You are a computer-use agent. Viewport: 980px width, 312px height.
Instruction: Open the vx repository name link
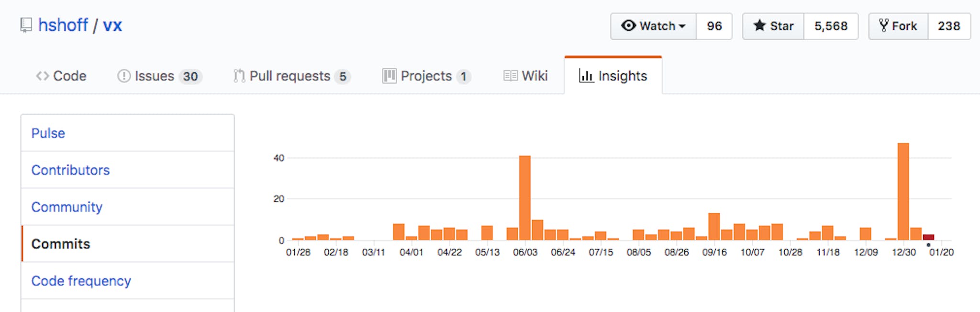112,25
